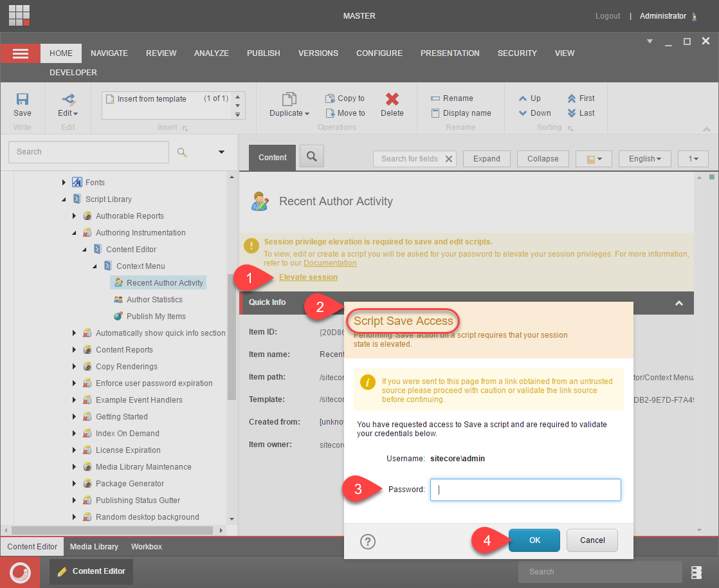Click the Elevate session link

coord(308,277)
